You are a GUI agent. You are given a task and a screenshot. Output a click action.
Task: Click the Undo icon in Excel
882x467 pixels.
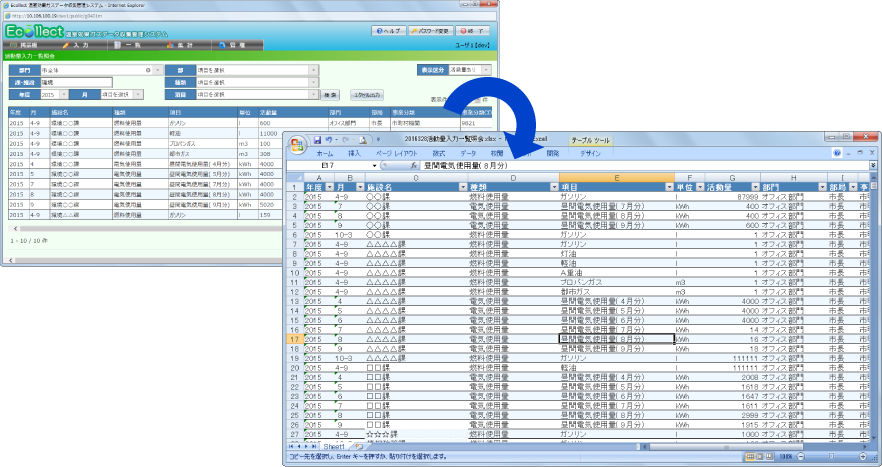(x=332, y=139)
